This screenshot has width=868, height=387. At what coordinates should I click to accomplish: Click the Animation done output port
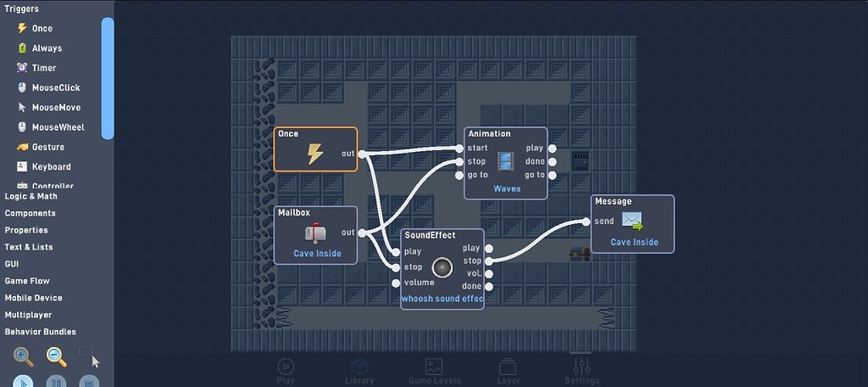(x=552, y=161)
